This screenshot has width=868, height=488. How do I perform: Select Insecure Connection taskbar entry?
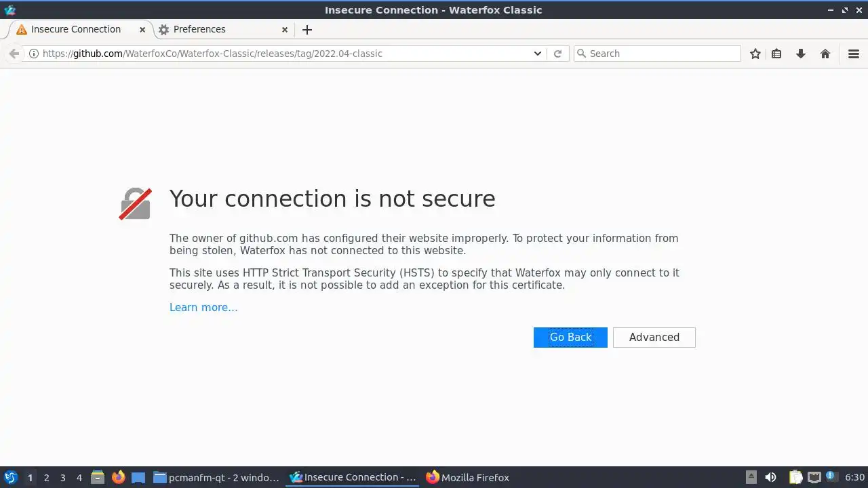point(353,478)
